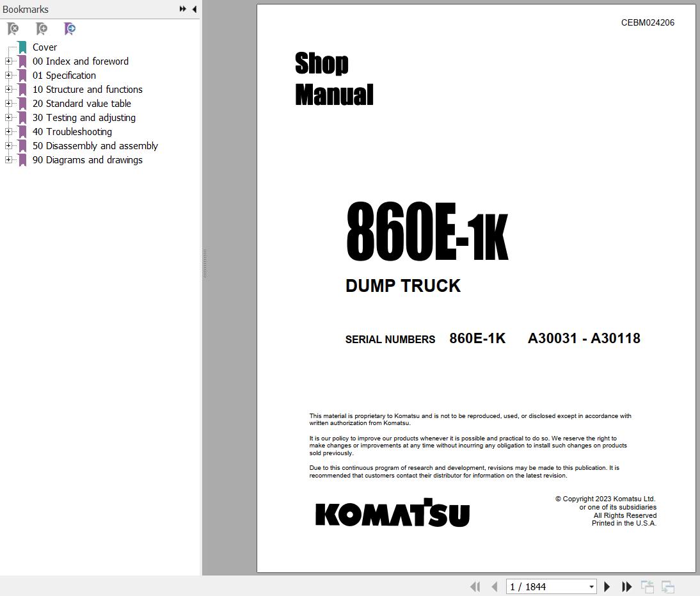The width and height of the screenshot is (700, 596).
Task: Click document code CEBM024206
Action: pyautogui.click(x=648, y=22)
